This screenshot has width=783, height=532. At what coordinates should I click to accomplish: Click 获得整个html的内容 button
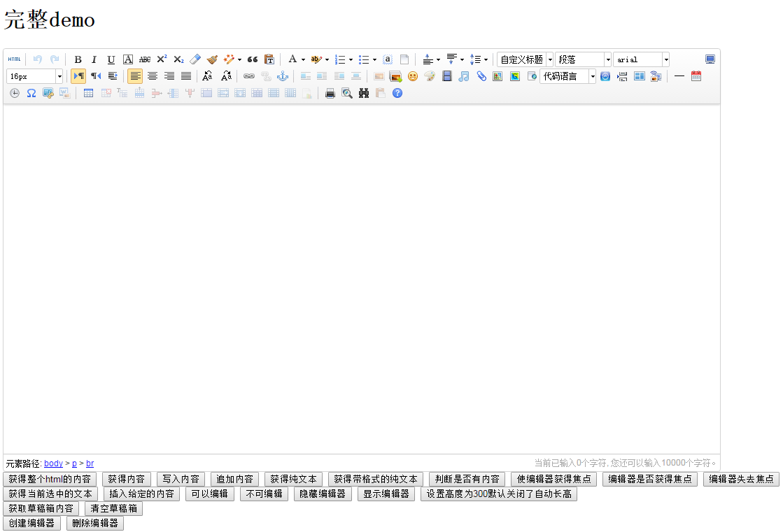(x=50, y=479)
